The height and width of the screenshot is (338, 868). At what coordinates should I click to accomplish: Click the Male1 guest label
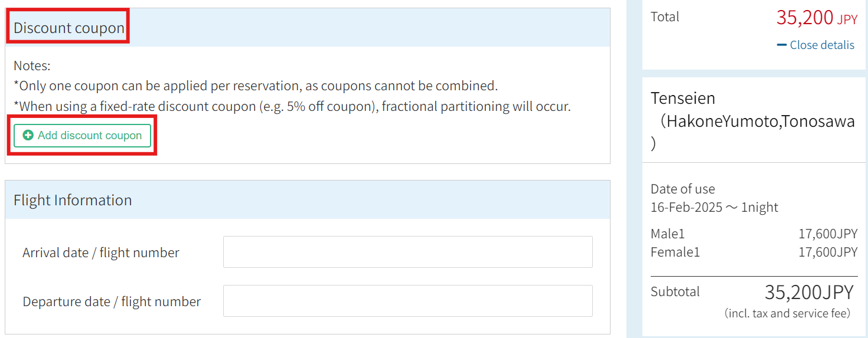coord(668,234)
